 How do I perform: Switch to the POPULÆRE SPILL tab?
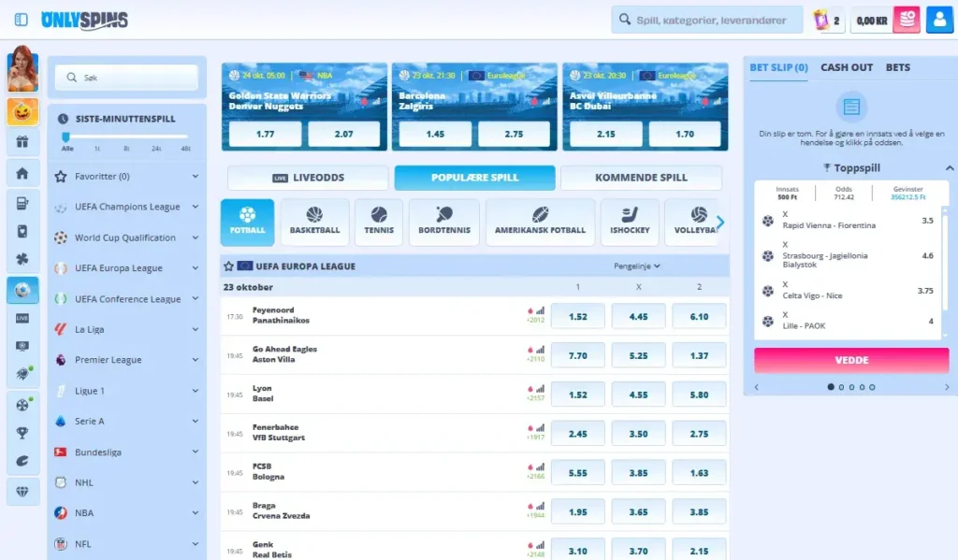click(474, 178)
